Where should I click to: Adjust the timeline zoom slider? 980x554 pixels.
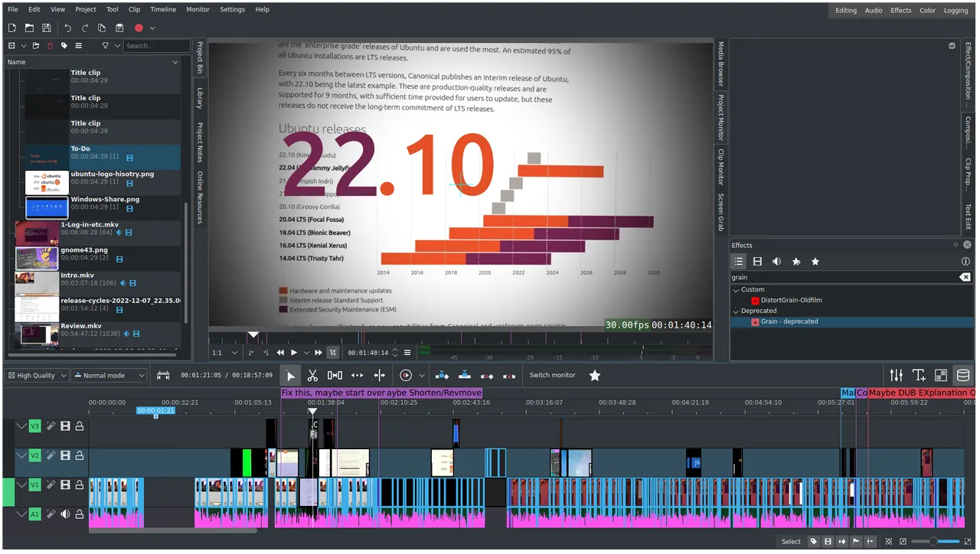pyautogui.click(x=934, y=542)
